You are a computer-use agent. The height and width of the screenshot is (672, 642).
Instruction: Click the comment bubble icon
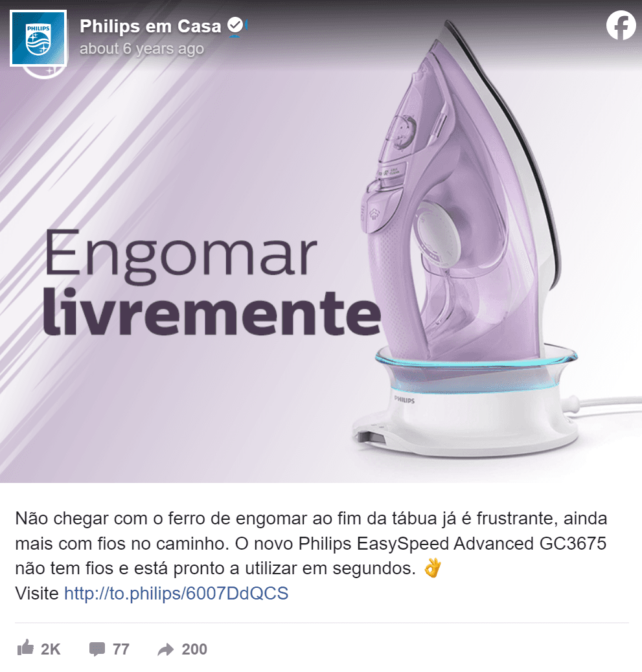coord(97,649)
